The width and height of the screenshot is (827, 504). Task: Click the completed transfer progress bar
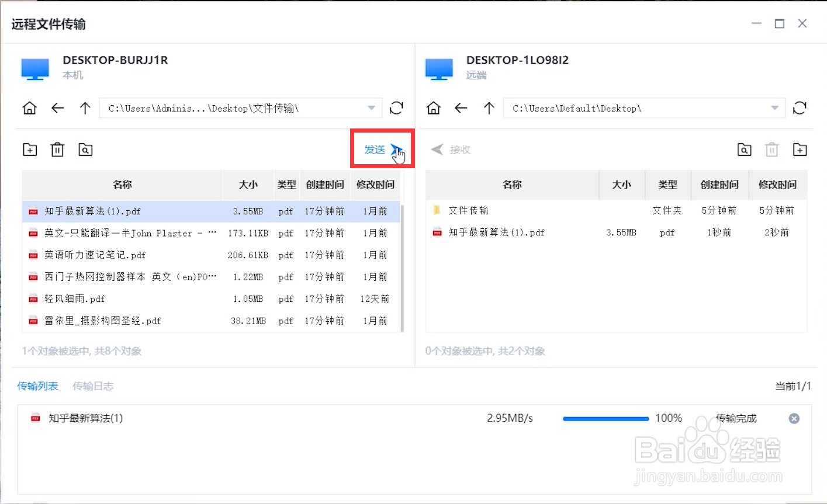pyautogui.click(x=605, y=418)
